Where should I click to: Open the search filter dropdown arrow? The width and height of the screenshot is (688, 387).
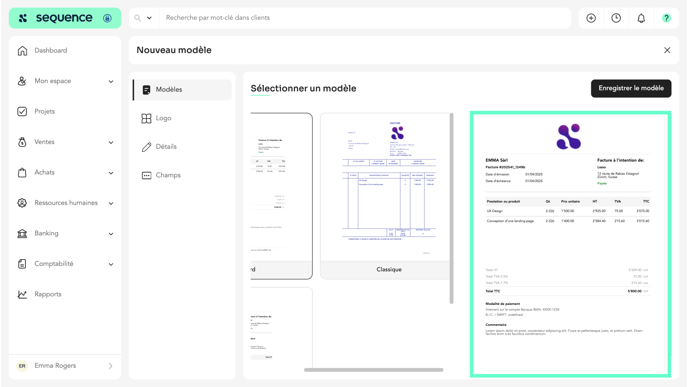coord(149,18)
